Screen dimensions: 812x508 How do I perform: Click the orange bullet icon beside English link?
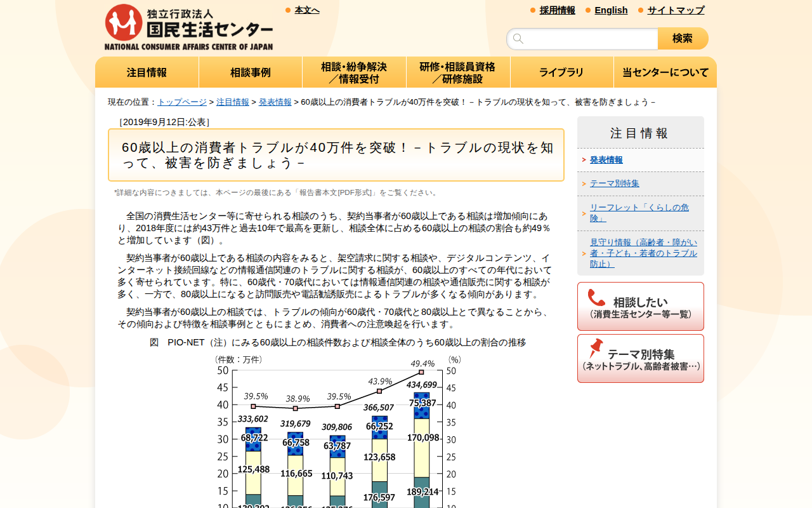pyautogui.click(x=587, y=10)
